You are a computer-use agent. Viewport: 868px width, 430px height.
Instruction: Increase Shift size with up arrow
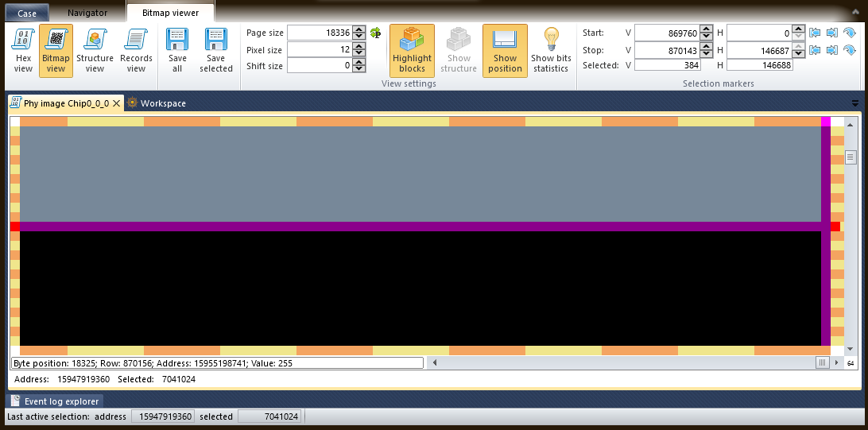(x=359, y=63)
